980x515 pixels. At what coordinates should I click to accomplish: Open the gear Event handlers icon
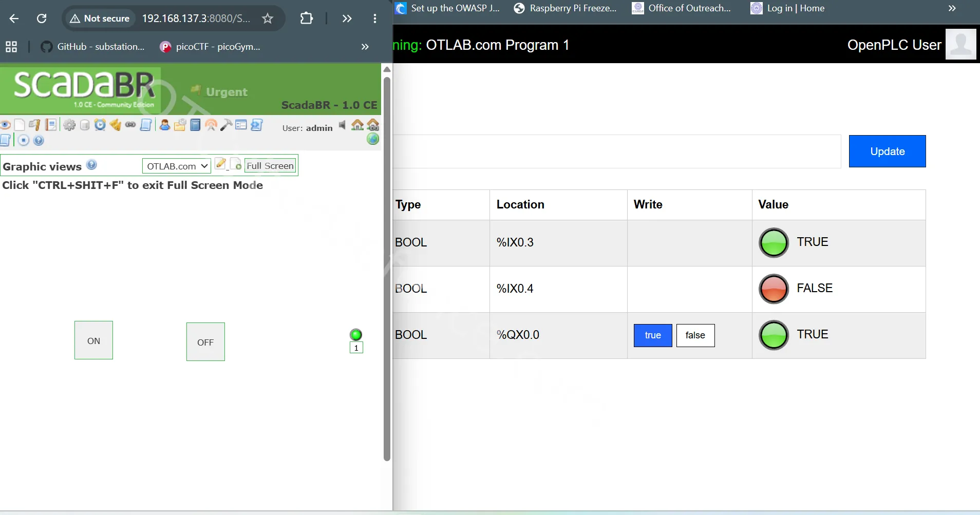(x=69, y=125)
